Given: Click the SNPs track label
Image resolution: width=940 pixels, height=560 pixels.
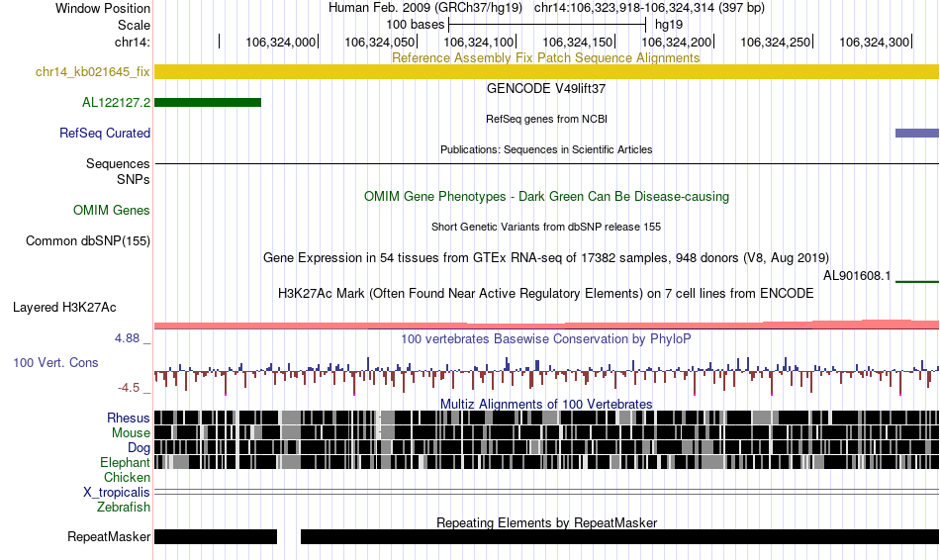Looking at the screenshot, I should coord(134,179).
